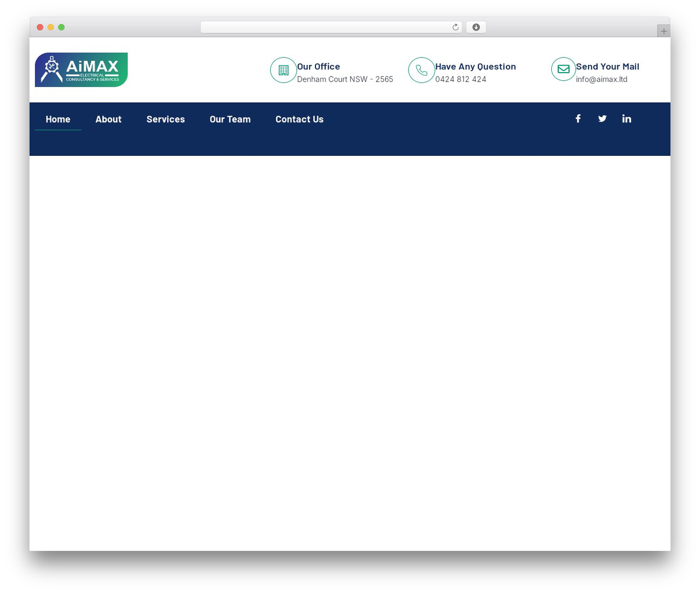Open the Twitter social link
700x593 pixels.
click(x=602, y=119)
